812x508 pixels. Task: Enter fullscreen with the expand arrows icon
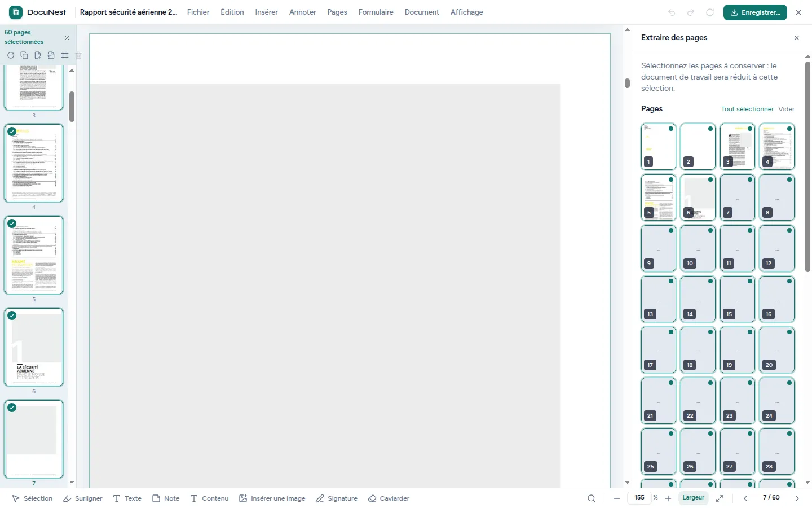click(720, 498)
